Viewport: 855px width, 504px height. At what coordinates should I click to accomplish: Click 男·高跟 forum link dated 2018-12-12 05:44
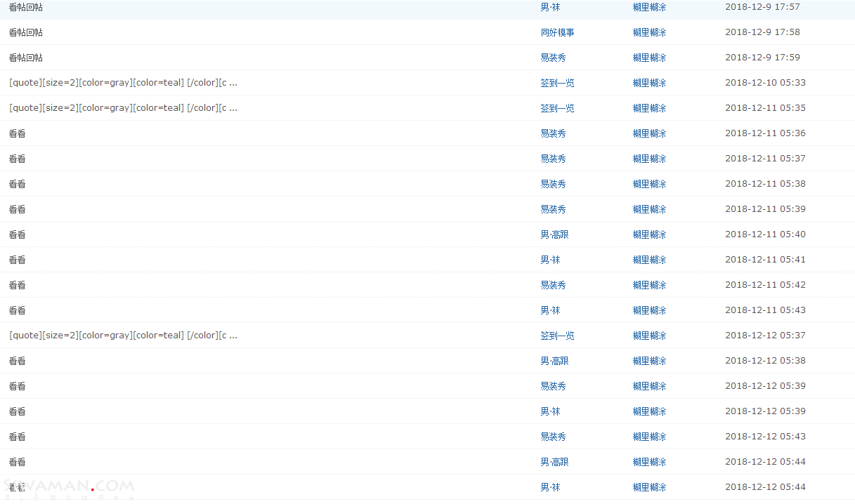pyautogui.click(x=554, y=462)
